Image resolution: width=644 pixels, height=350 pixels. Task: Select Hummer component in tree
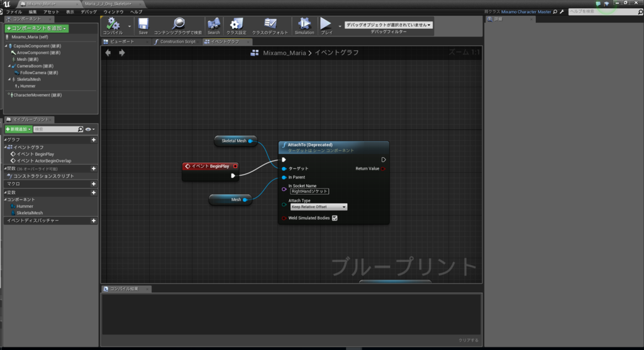coord(28,86)
